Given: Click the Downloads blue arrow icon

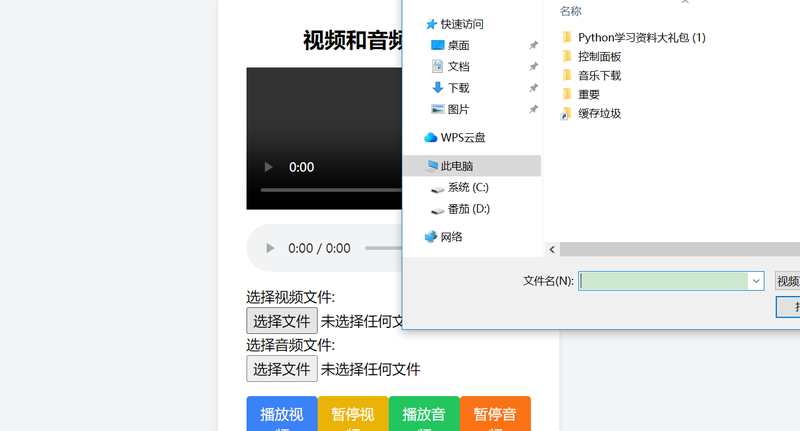Looking at the screenshot, I should tap(437, 88).
